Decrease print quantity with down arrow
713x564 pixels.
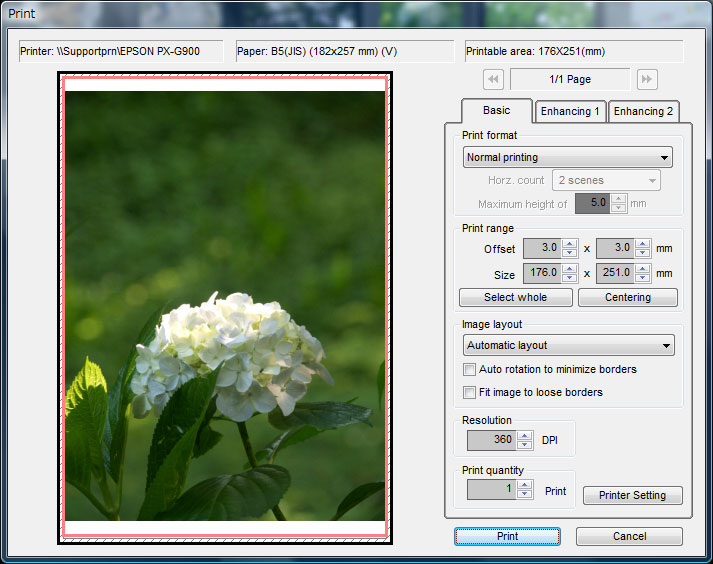point(525,494)
